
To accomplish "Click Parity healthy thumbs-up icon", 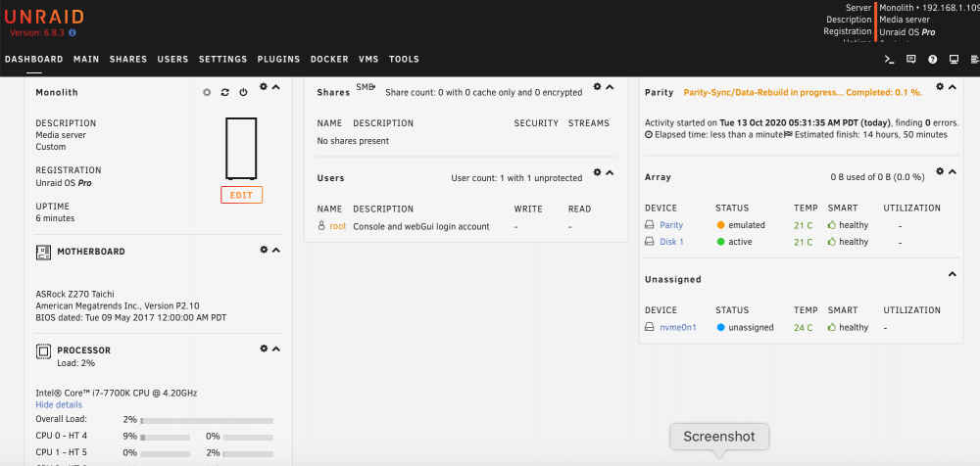I will 832,224.
